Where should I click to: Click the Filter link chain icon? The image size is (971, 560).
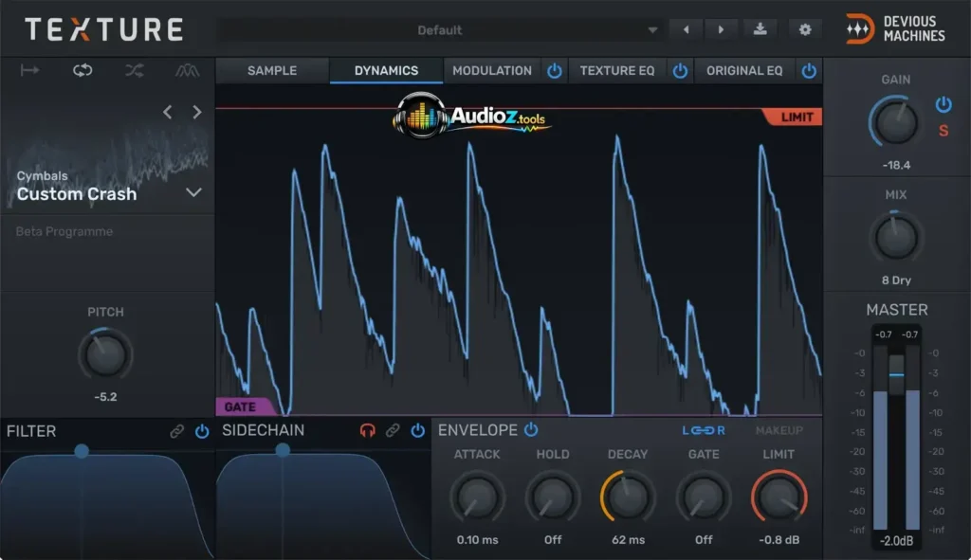tap(177, 431)
